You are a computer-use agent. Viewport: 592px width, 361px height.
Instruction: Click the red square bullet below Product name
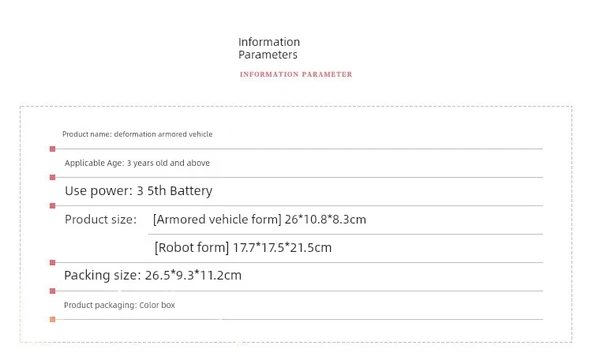(x=52, y=149)
